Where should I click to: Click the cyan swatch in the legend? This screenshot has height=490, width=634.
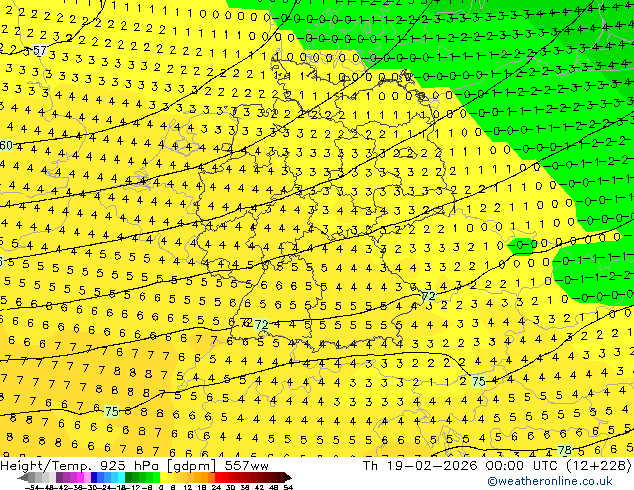[121, 477]
